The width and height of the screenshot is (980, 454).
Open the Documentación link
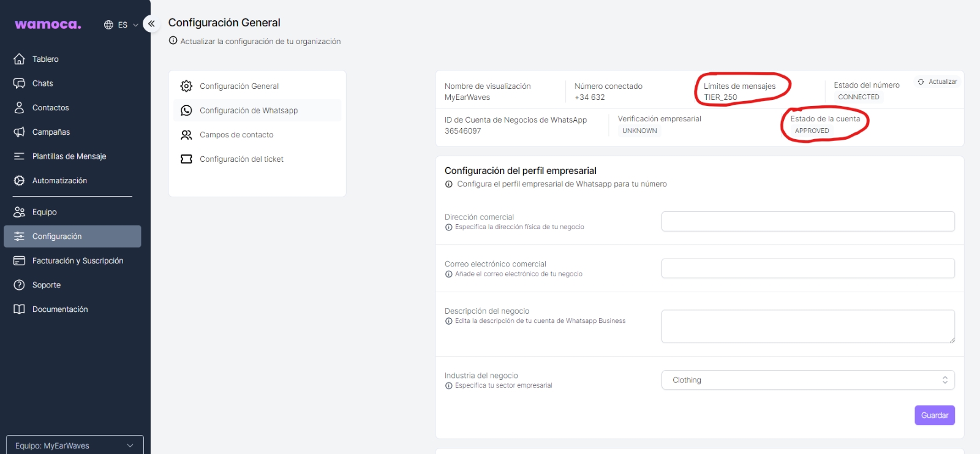(x=60, y=309)
